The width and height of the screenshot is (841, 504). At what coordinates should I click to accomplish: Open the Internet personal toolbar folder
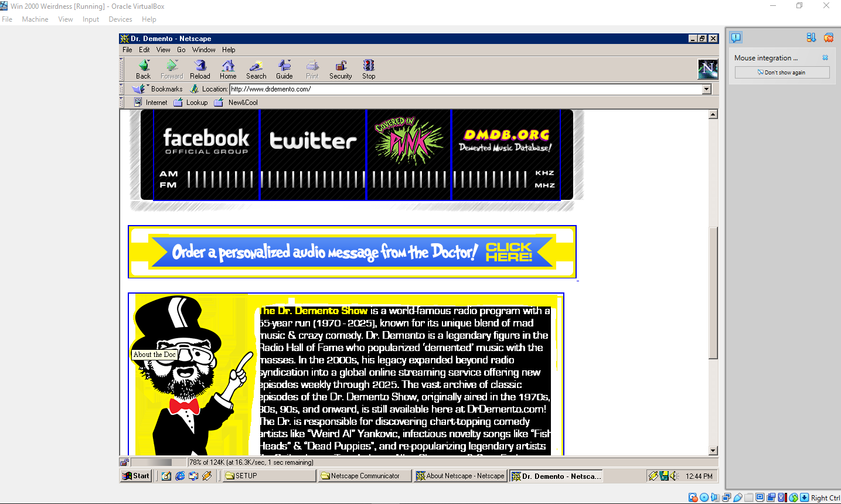[x=151, y=102]
